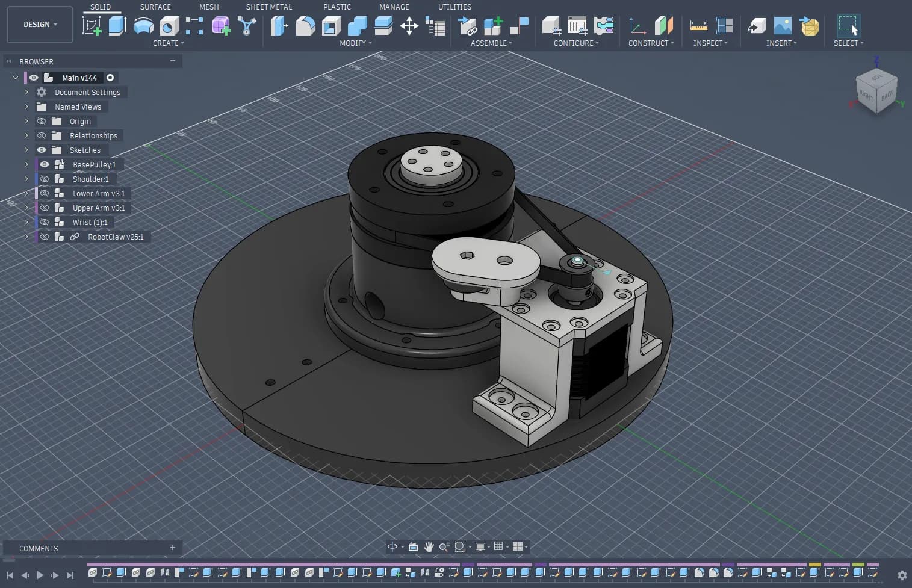Select the Revolve tool

[x=143, y=26]
